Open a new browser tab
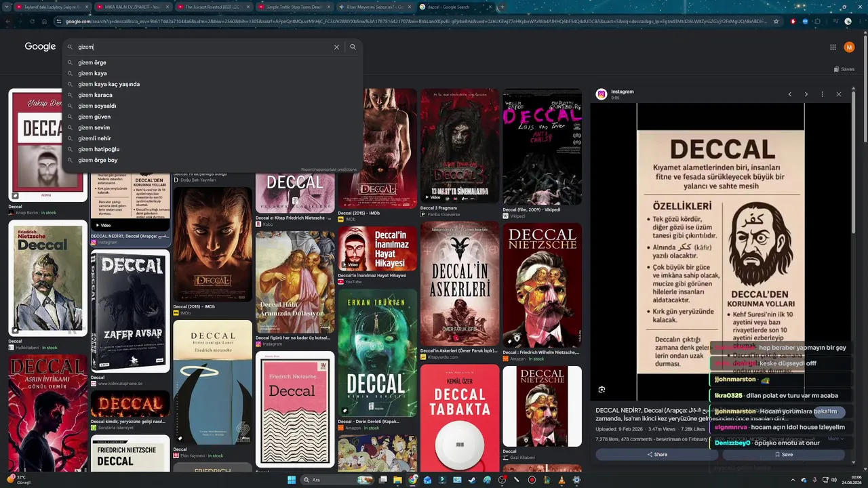 point(502,7)
